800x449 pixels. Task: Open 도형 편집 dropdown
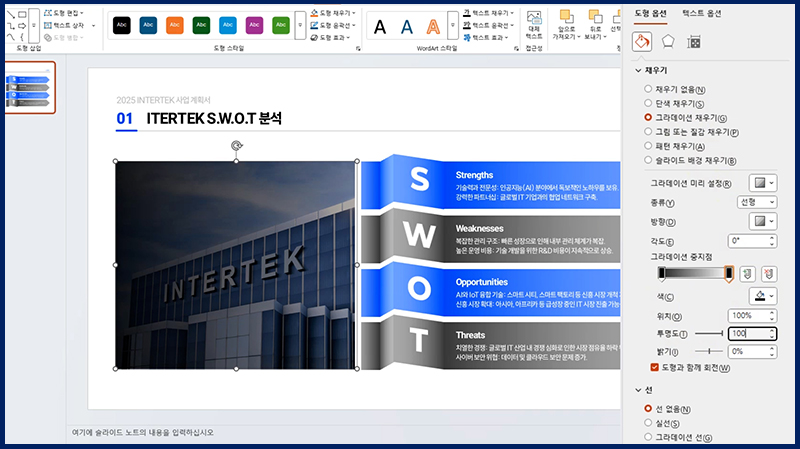64,13
